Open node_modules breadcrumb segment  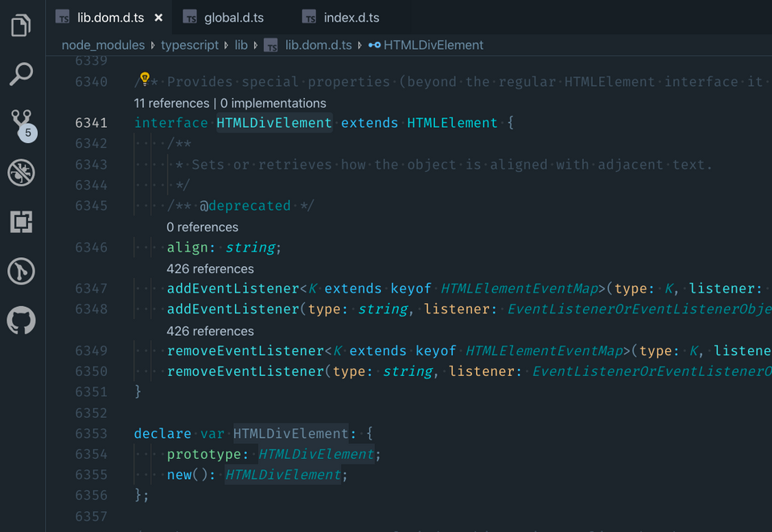click(x=104, y=45)
